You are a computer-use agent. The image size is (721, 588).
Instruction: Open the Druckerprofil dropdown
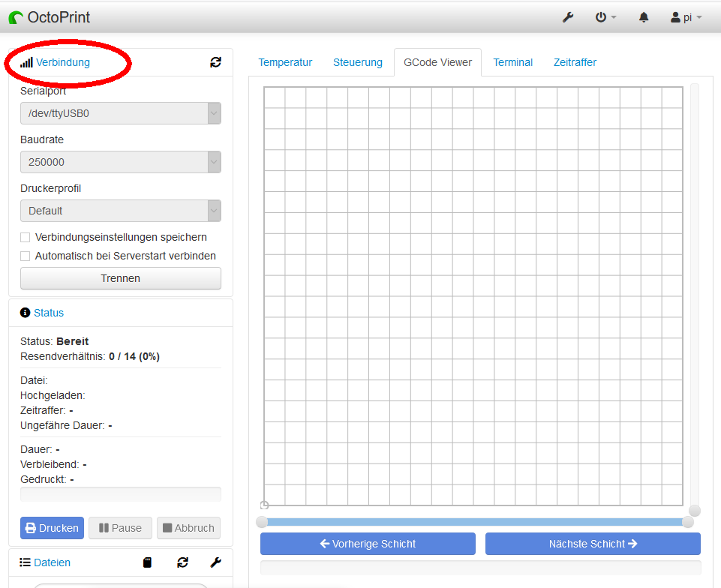pyautogui.click(x=121, y=211)
